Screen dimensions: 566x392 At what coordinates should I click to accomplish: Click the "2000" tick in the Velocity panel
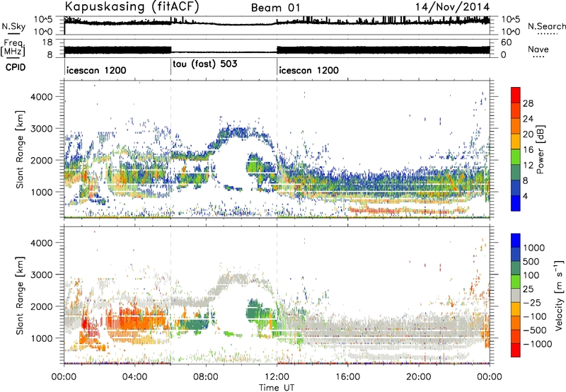[x=41, y=306]
